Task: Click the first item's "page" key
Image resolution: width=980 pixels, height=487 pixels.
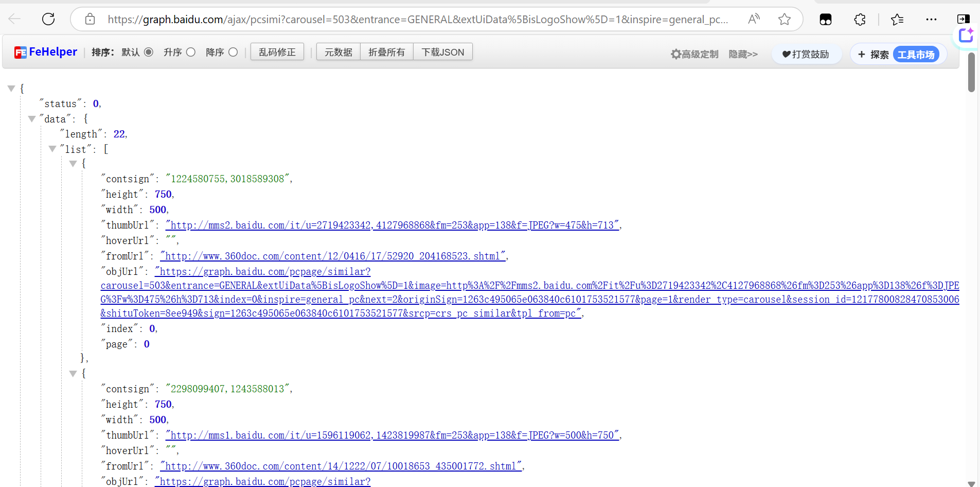Action: pyautogui.click(x=117, y=344)
